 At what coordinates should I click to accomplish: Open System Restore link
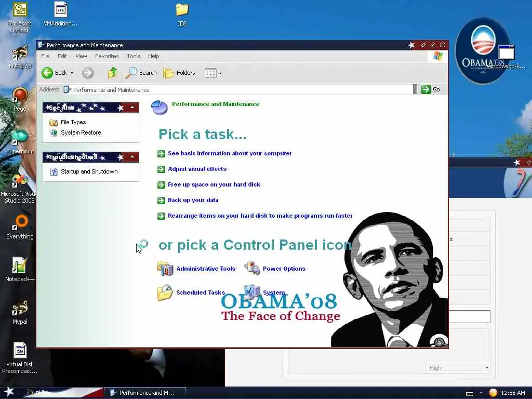pyautogui.click(x=81, y=132)
